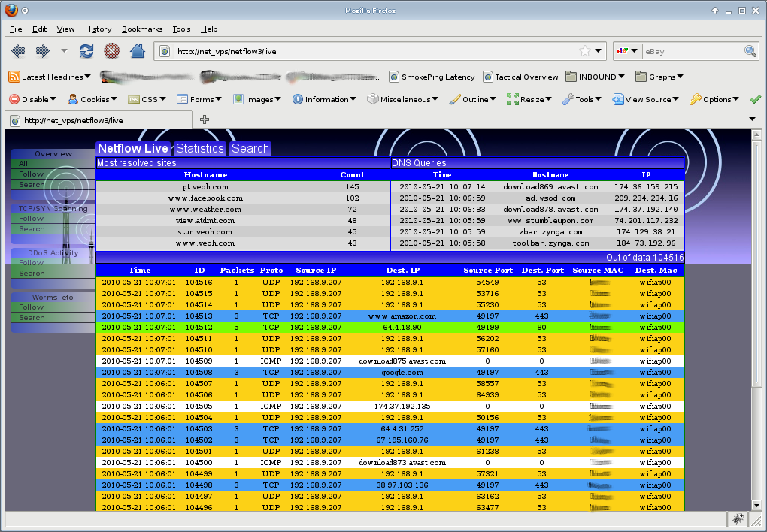The height and width of the screenshot is (532, 767).
Task: Click the small circle button beside the Firefox logo
Action: [25, 11]
